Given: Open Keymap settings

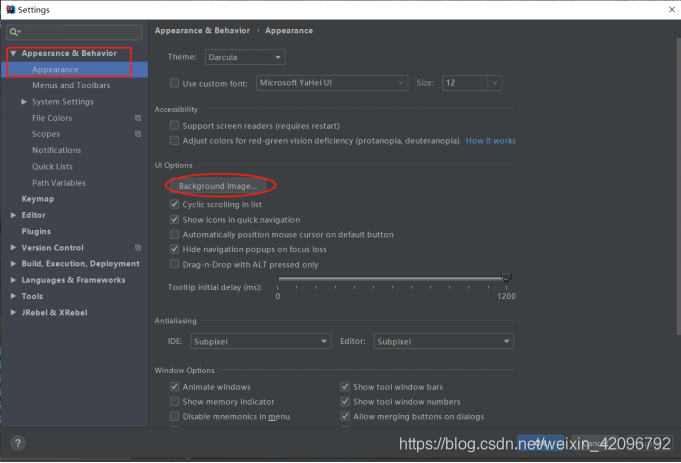Looking at the screenshot, I should [38, 199].
